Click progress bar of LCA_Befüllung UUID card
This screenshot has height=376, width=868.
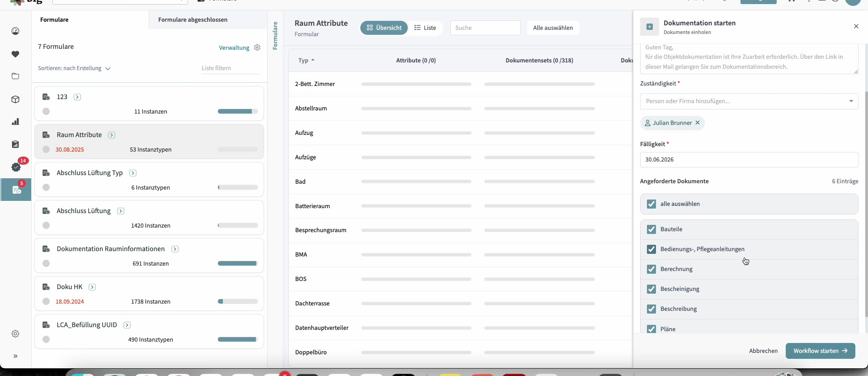[x=238, y=339]
